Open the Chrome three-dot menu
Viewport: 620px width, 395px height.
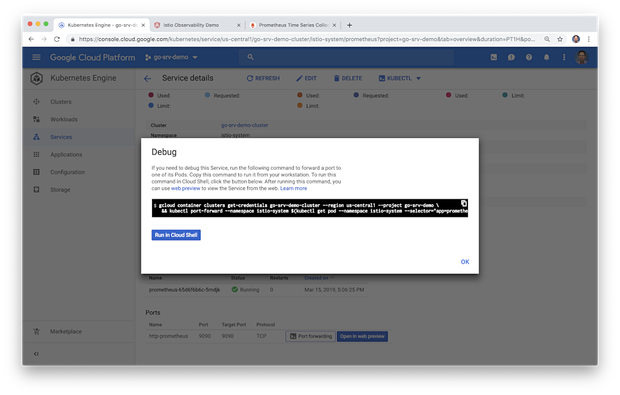coord(589,39)
